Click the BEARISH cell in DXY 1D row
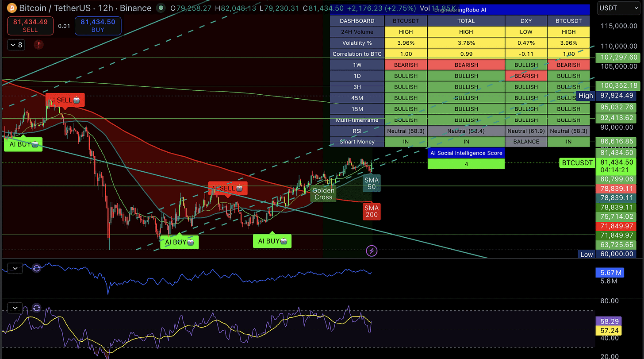Viewport: 644px width, 359px height. click(526, 76)
